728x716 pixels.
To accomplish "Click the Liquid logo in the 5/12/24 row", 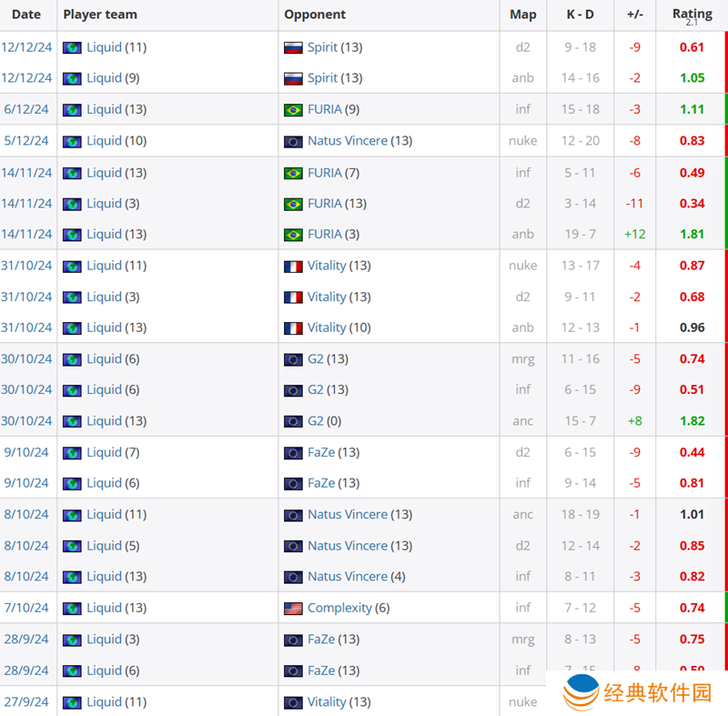I will [x=72, y=141].
